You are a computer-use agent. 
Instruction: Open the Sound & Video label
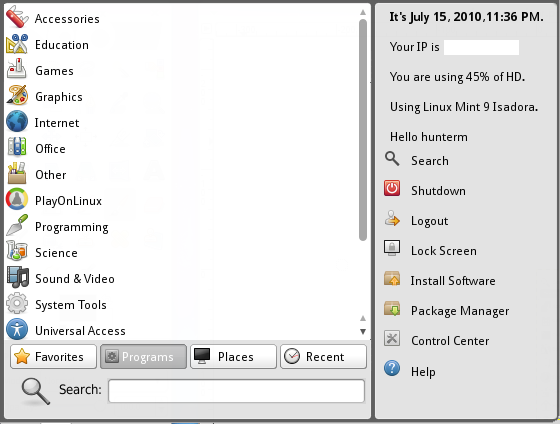(75, 279)
